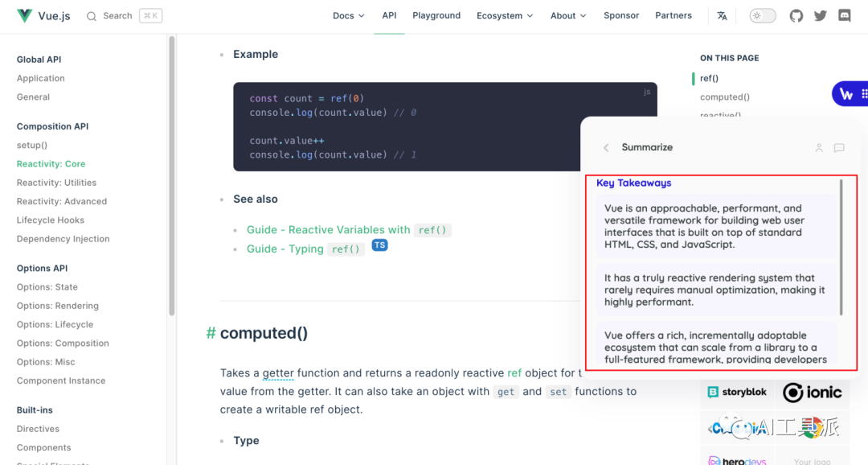Go to the Playground nav item
Viewport: 868px width, 465px height.
(436, 16)
